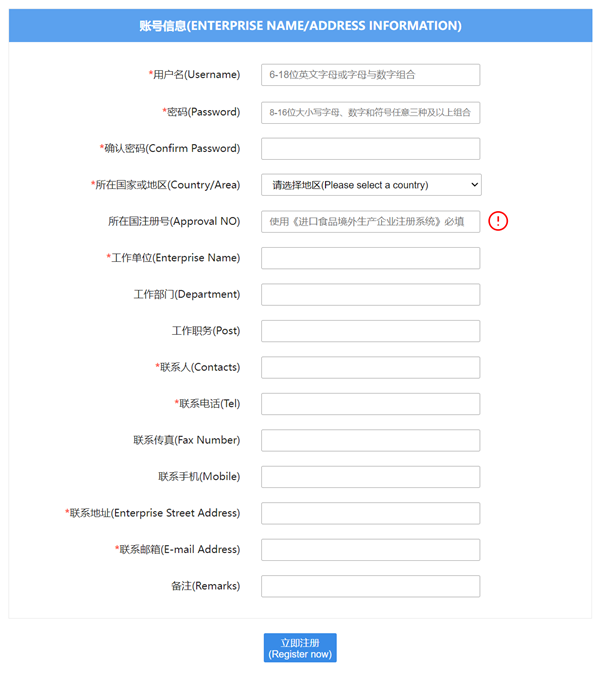Click the Enterprise Street Address field
Image resolution: width=600 pixels, height=684 pixels.
370,513
